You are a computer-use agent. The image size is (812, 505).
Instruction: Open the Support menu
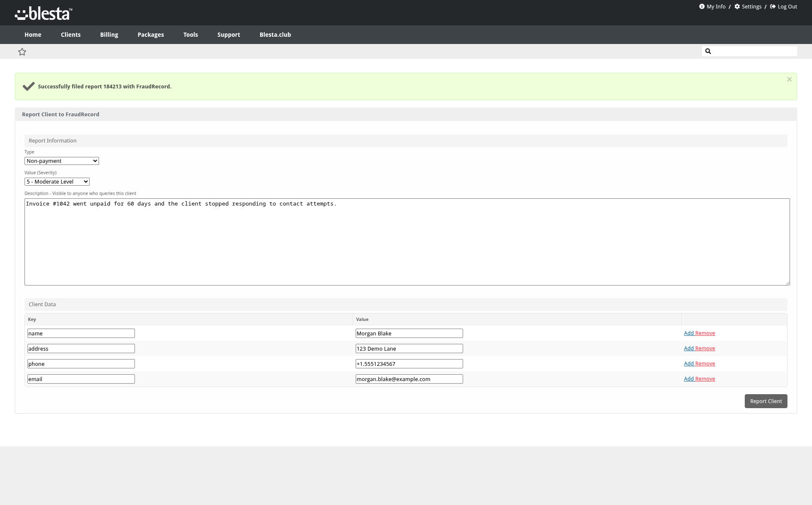pos(229,35)
